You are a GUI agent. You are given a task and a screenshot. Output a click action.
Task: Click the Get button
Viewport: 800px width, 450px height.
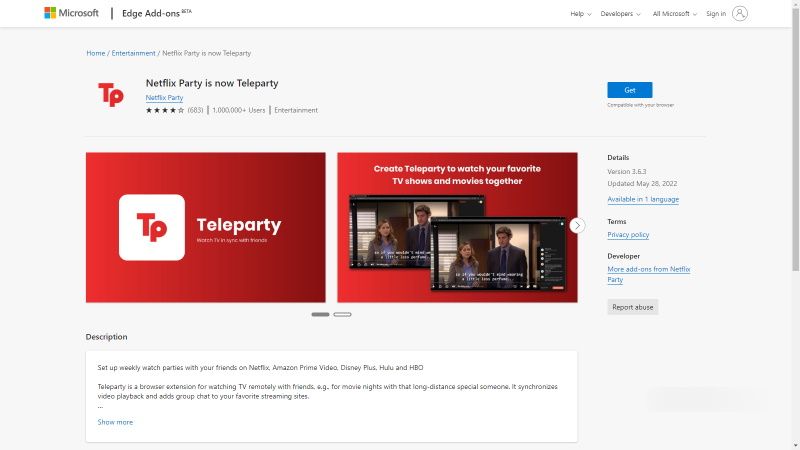point(630,90)
